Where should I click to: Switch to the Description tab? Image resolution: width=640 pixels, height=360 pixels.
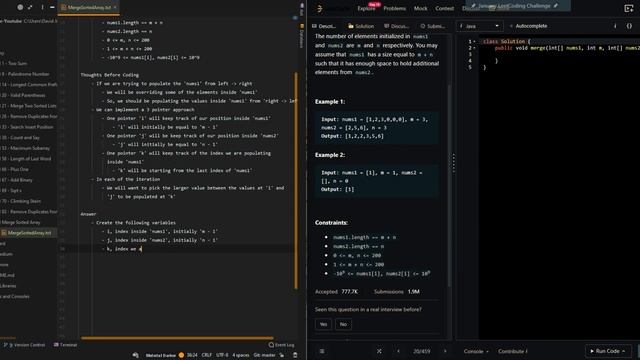324,26
